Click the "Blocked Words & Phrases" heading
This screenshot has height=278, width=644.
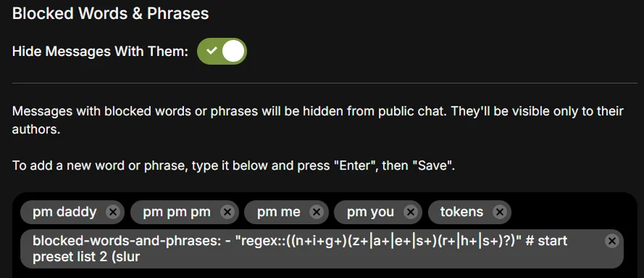[110, 14]
